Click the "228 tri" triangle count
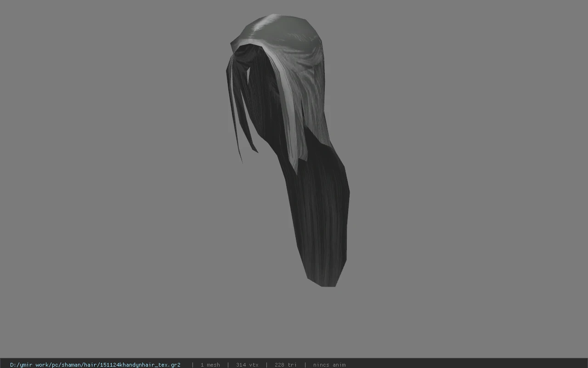The width and height of the screenshot is (588, 368). tap(285, 365)
